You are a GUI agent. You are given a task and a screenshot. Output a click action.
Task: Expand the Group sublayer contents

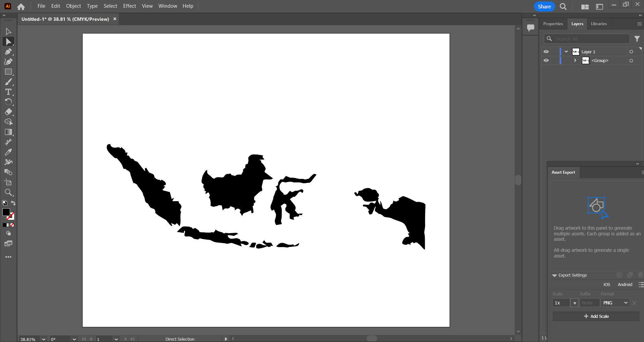click(x=575, y=61)
